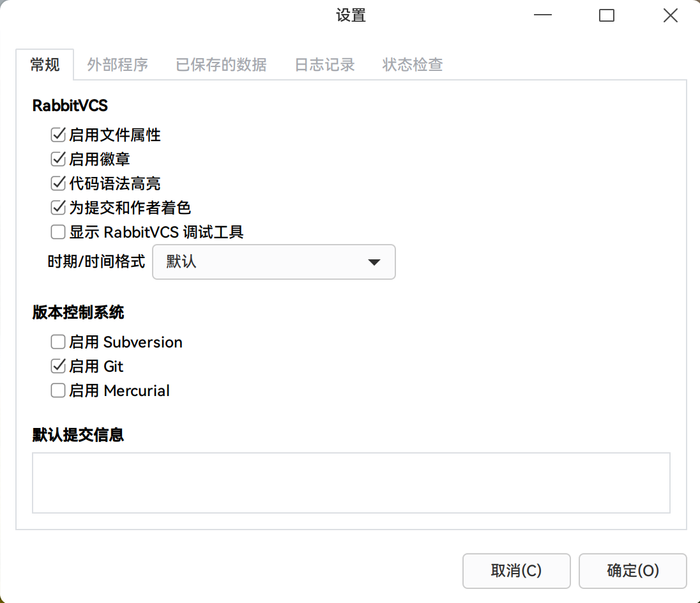Open the 时期/时间格式 dropdown

273,262
